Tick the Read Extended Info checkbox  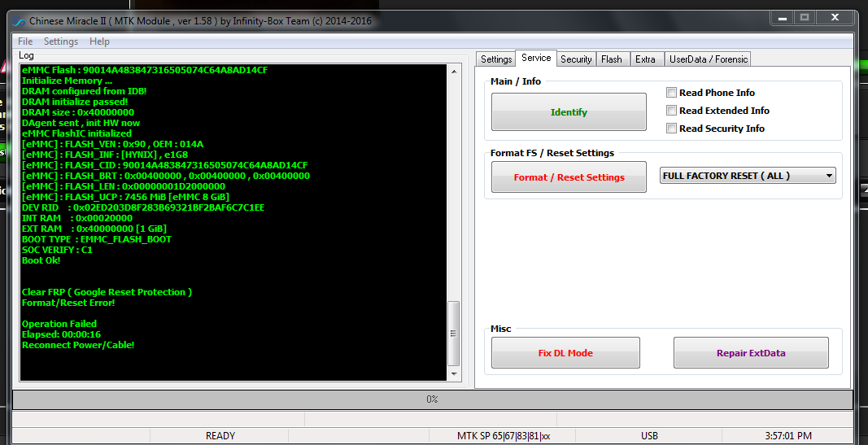(671, 110)
